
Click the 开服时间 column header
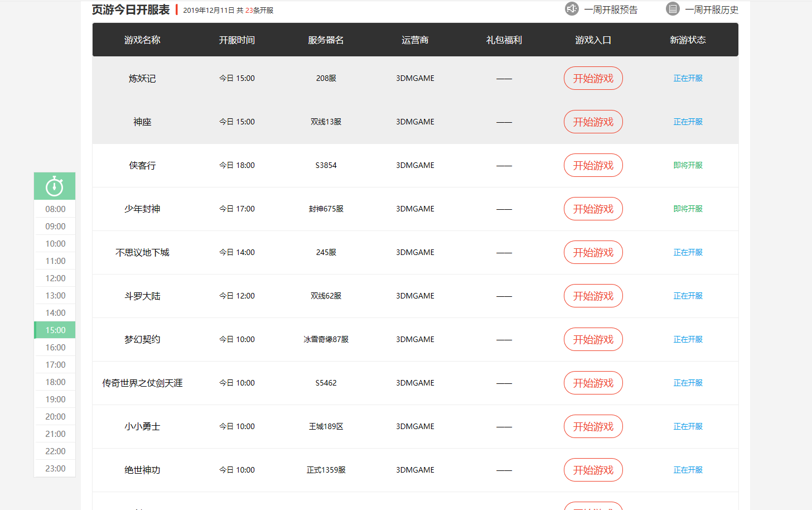point(237,40)
